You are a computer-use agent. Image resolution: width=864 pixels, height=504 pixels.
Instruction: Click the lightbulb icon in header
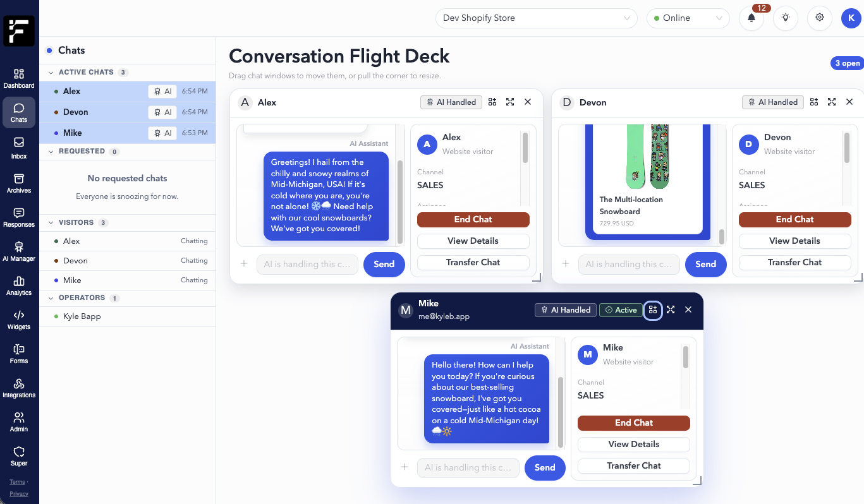786,18
